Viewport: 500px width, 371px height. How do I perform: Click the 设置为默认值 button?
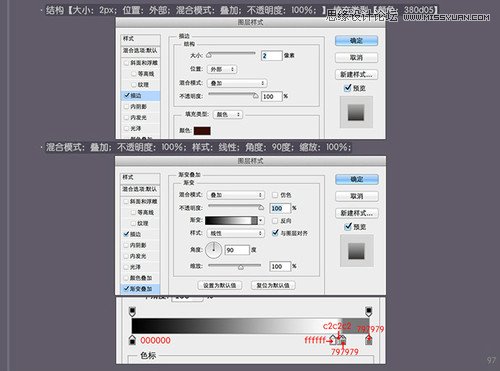pyautogui.click(x=220, y=285)
